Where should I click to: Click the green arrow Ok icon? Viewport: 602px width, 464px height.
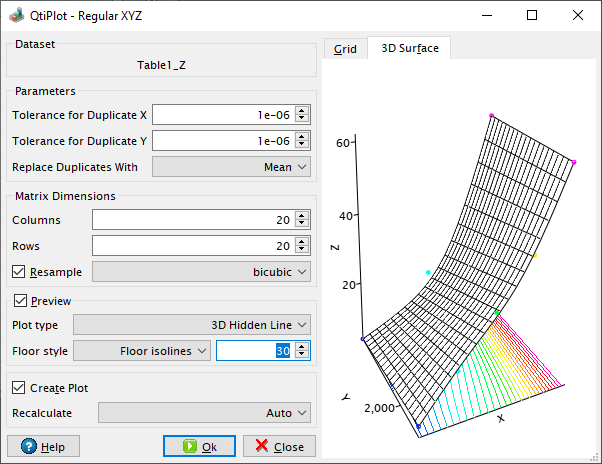[190, 446]
